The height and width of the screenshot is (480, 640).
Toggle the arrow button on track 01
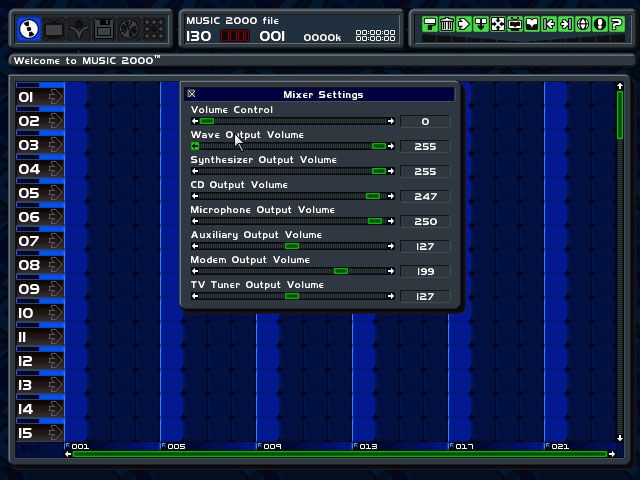coord(54,97)
